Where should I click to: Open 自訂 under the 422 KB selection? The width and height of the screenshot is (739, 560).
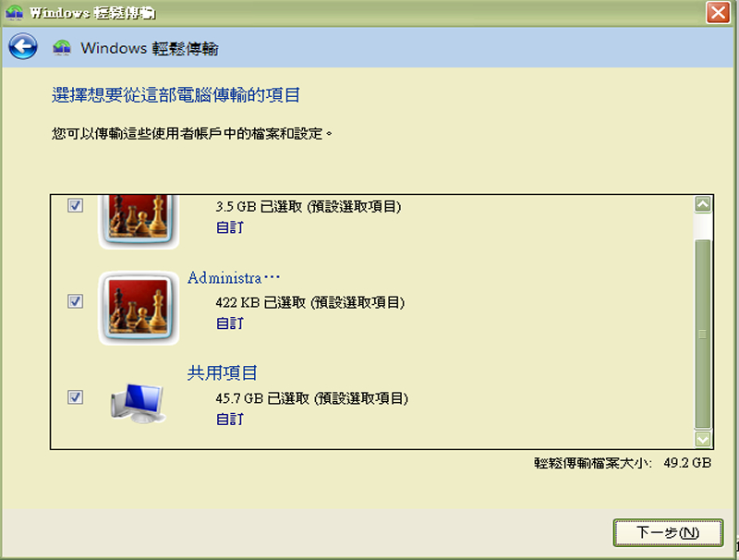coord(230,323)
